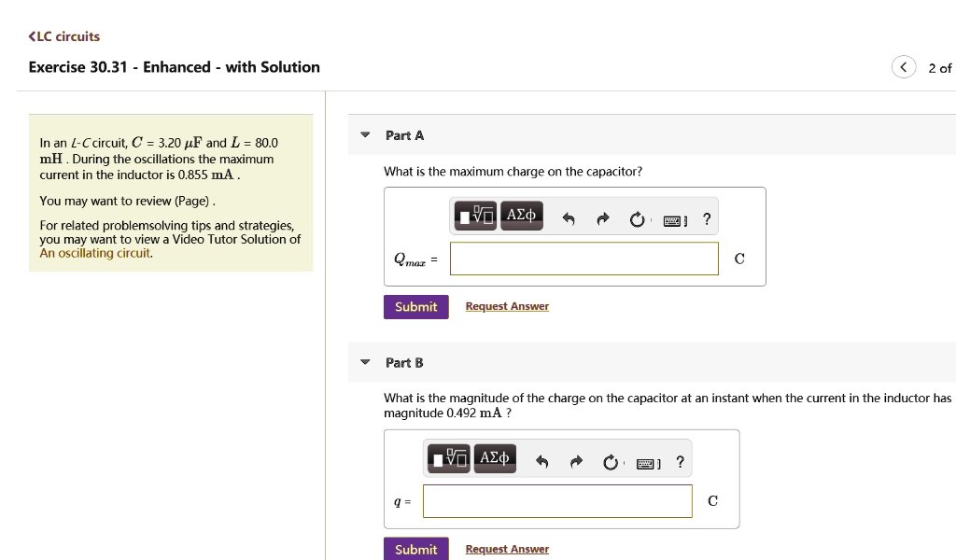Redo entry in Part A toolbar
The image size is (956, 560).
coord(603,218)
